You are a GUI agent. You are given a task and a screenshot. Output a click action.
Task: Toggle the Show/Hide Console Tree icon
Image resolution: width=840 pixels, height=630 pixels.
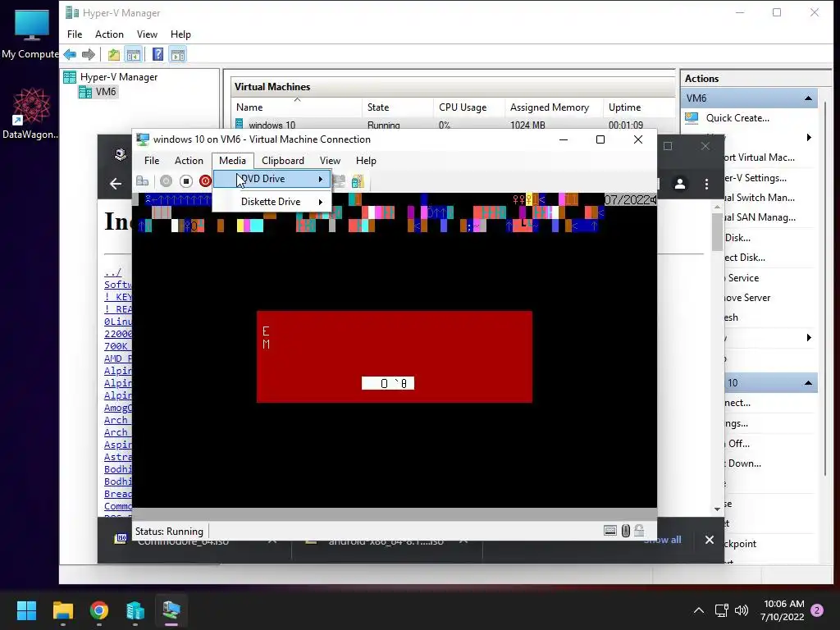(134, 54)
